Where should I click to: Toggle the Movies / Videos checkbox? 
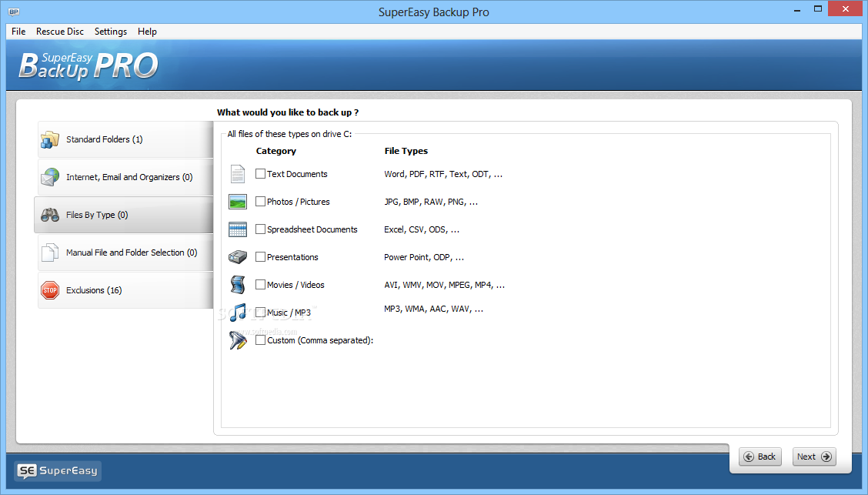coord(260,285)
